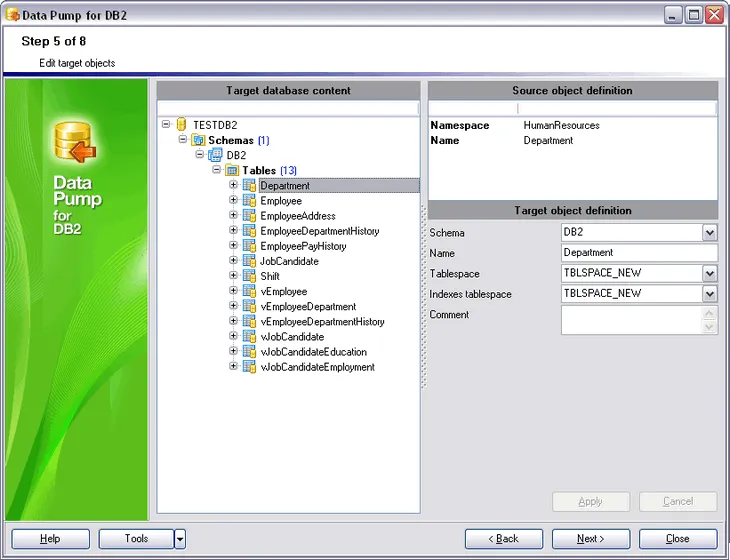Click the Cancel button
Viewport: 730px width, 560px height.
pyautogui.click(x=678, y=502)
